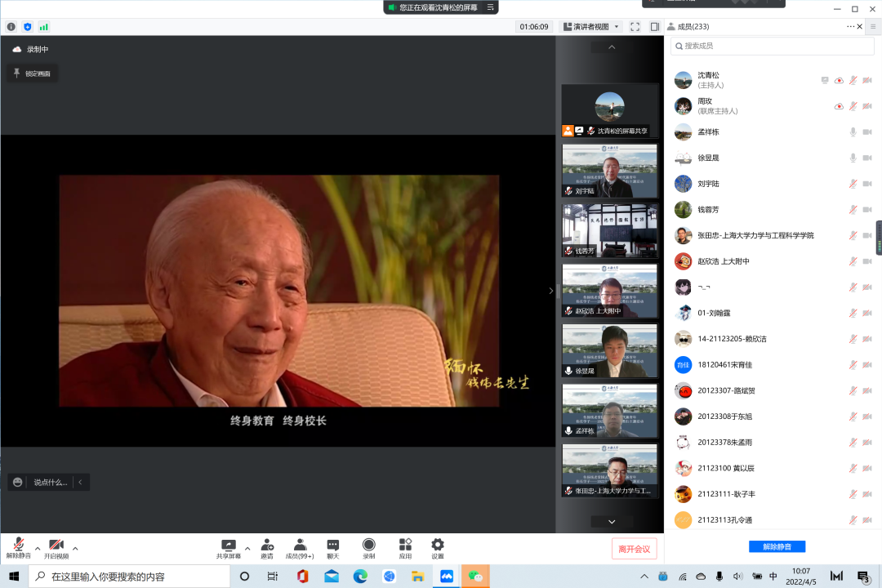
Task: Unmute microphone in bottom toolbar
Action: click(x=19, y=548)
